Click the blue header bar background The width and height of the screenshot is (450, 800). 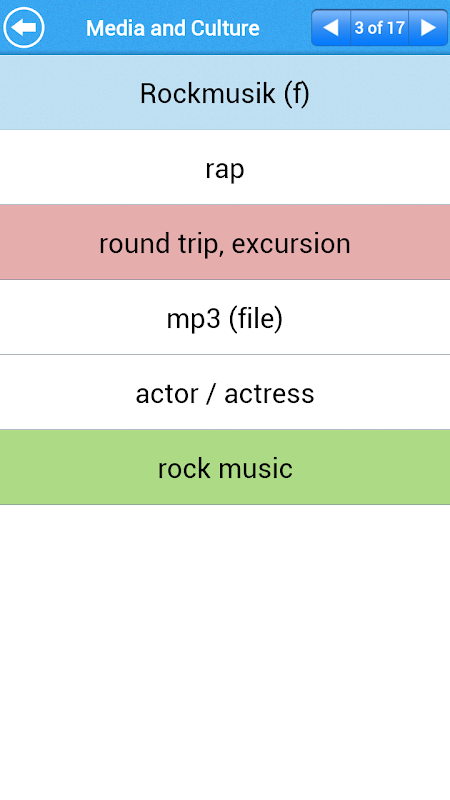coord(286,28)
